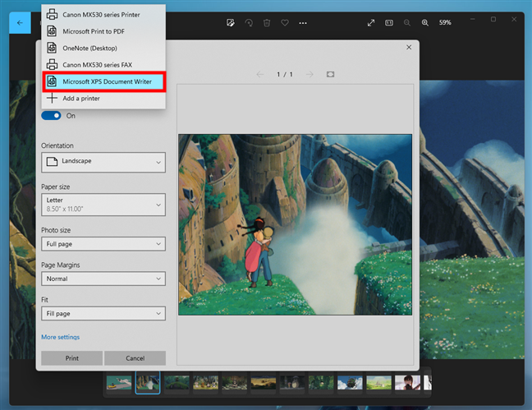
Task: Click Add a printer option
Action: pyautogui.click(x=103, y=98)
